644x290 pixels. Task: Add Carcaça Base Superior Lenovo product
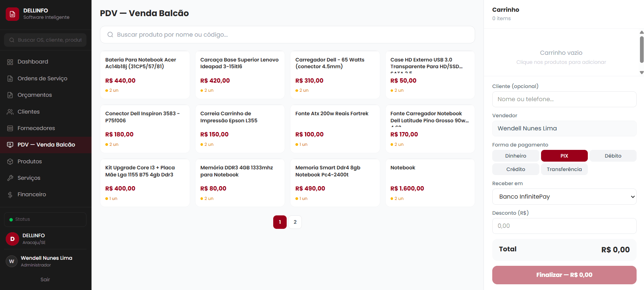pos(240,75)
